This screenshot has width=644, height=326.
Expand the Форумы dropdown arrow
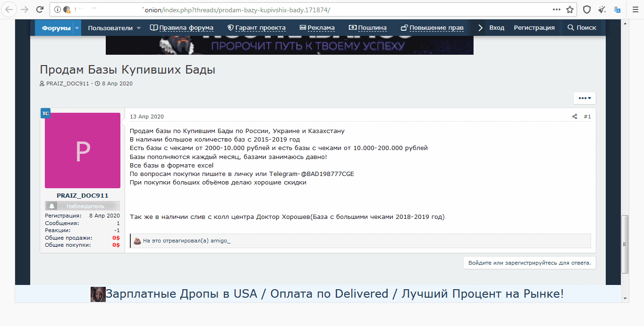(x=76, y=28)
